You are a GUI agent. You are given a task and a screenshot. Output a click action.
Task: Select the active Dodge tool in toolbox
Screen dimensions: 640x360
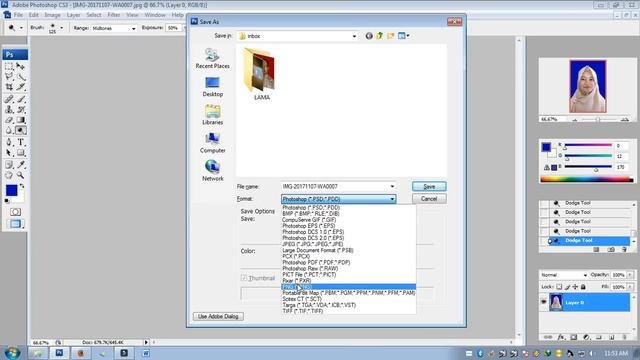click(x=20, y=130)
